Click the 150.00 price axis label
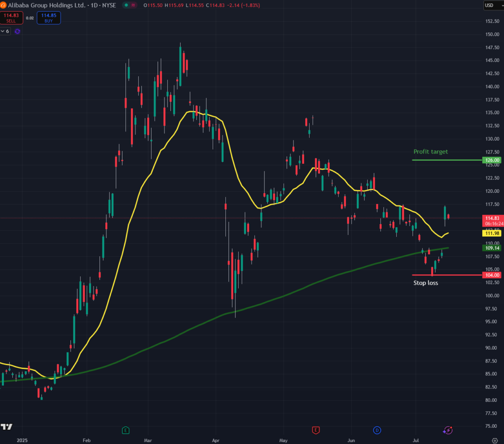Screen dimensions: 504x444 pyautogui.click(x=492, y=34)
